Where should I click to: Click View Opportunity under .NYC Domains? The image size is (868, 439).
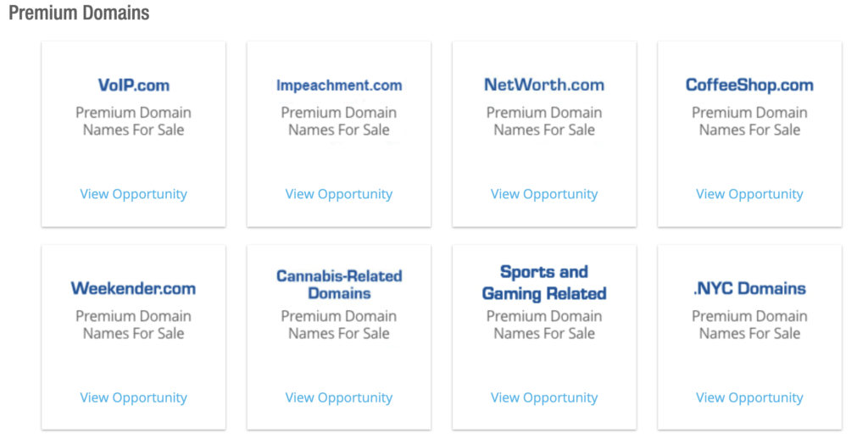[749, 397]
